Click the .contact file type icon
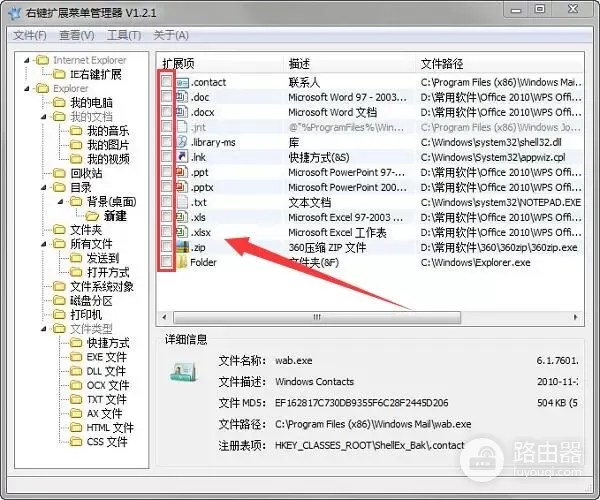Image resolution: width=600 pixels, height=500 pixels. 182,82
